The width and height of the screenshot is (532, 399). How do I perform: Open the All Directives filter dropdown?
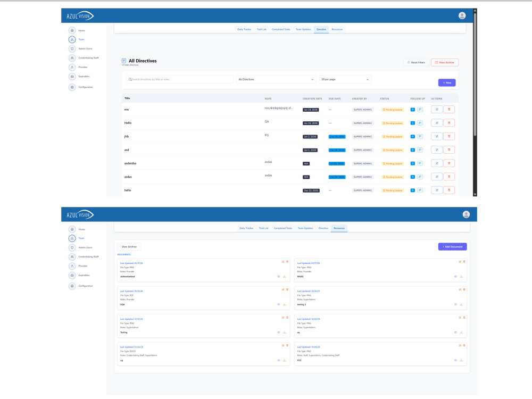point(276,79)
